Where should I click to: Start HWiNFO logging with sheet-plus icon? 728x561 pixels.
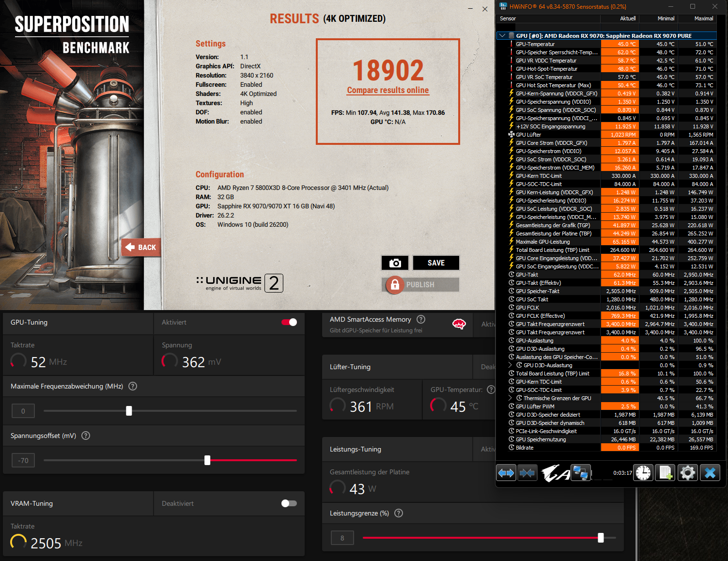click(x=666, y=472)
